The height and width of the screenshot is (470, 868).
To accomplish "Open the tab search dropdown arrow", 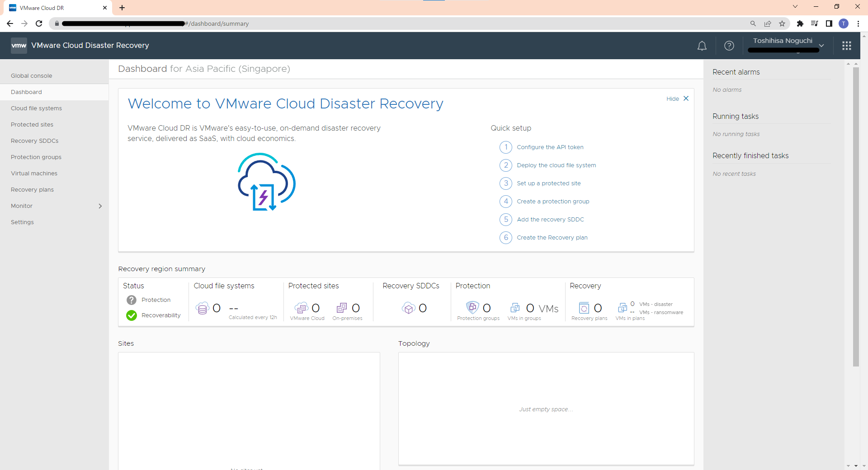I will pyautogui.click(x=795, y=7).
